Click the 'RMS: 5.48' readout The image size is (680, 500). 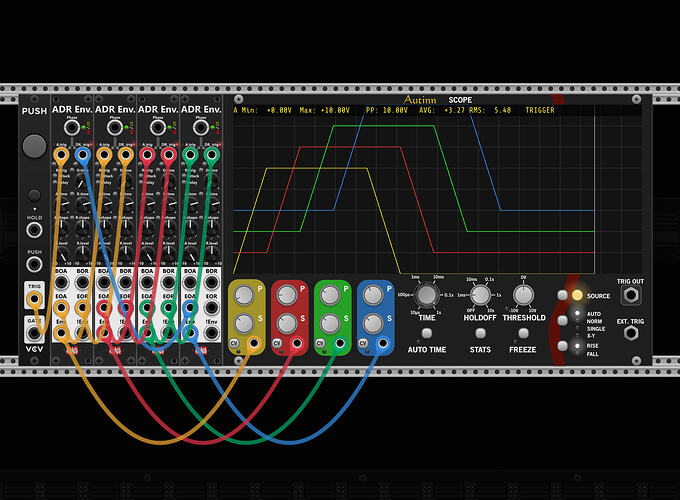[x=490, y=111]
